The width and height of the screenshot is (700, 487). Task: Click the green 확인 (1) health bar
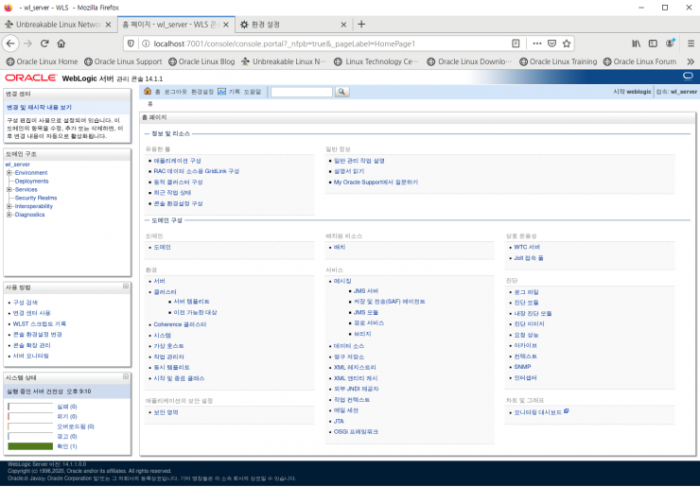[x=30, y=446]
